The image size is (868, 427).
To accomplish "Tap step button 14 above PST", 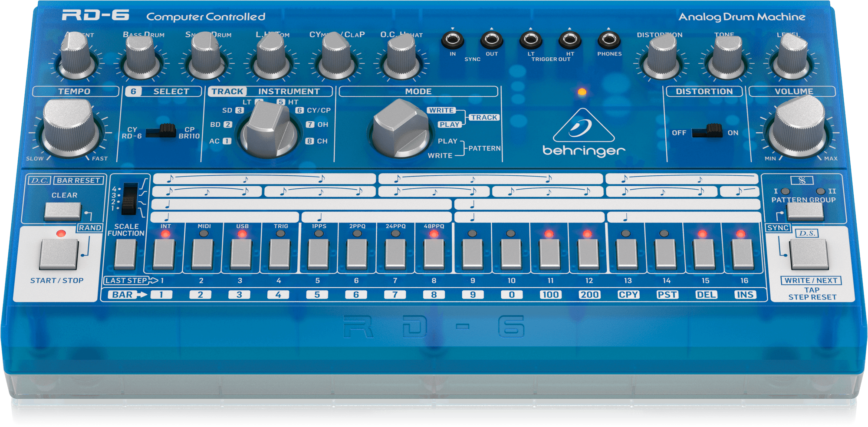I will coord(666,253).
